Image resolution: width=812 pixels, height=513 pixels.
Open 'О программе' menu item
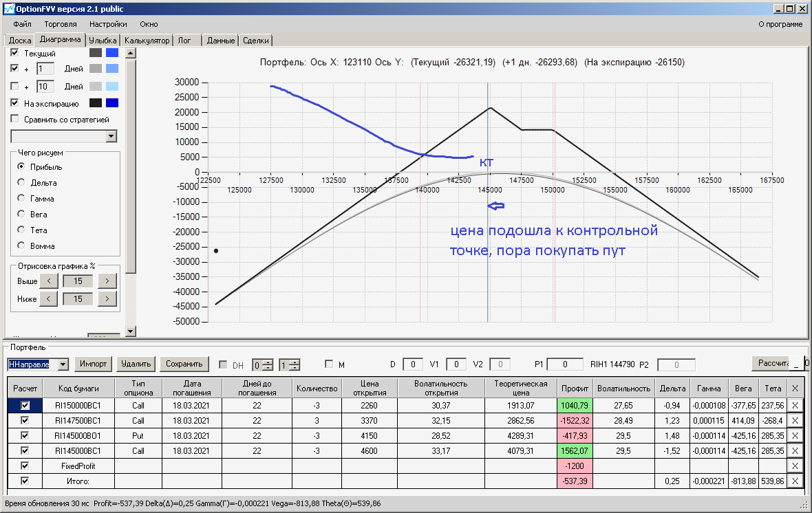(780, 24)
